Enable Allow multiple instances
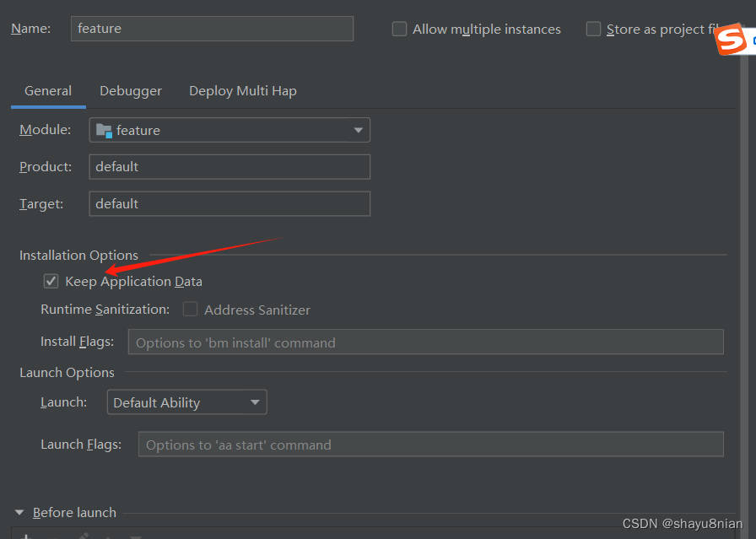This screenshot has height=539, width=756. pos(399,29)
